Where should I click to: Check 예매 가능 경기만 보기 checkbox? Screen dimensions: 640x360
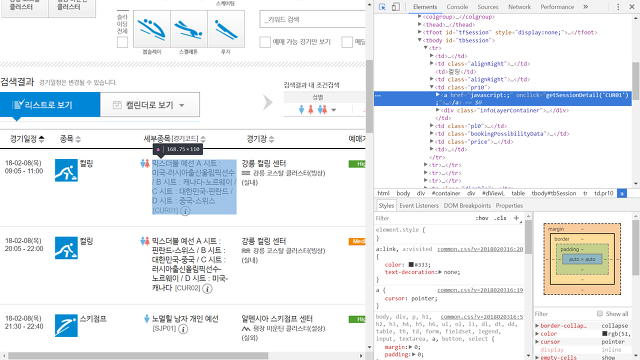click(x=265, y=42)
